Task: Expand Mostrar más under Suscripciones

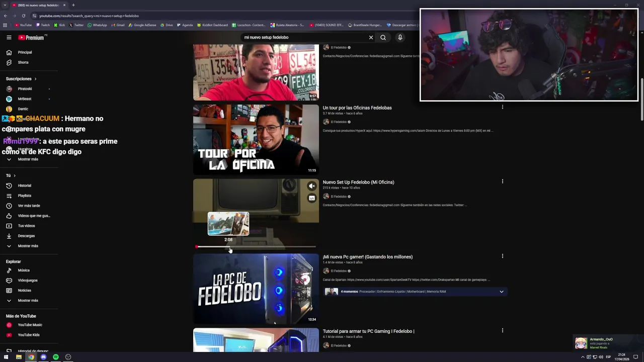Action: [x=29, y=159]
